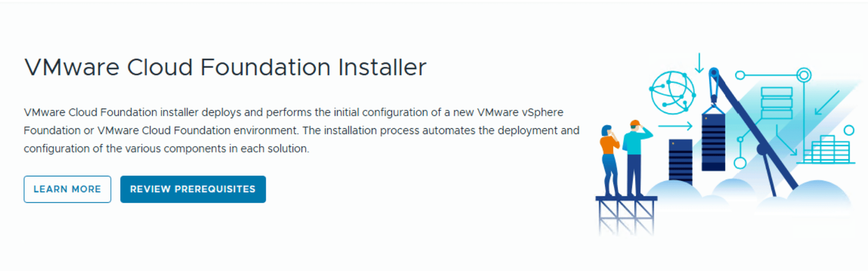Screen dimensions: 868x271
Task: Click the outlined building grid icon
Action: (x=827, y=150)
